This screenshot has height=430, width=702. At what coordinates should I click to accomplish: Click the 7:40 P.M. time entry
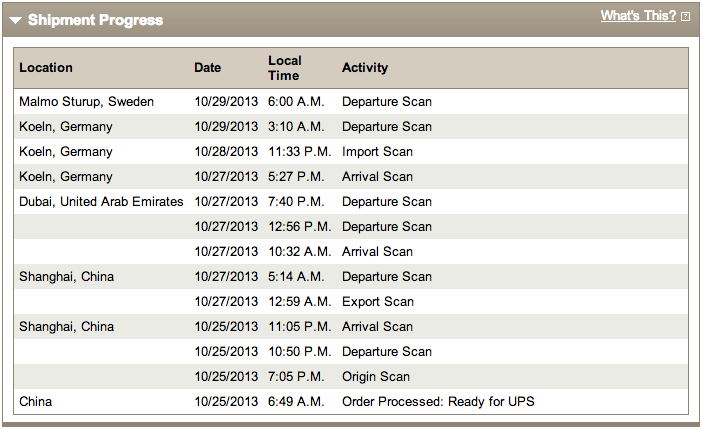click(x=296, y=202)
